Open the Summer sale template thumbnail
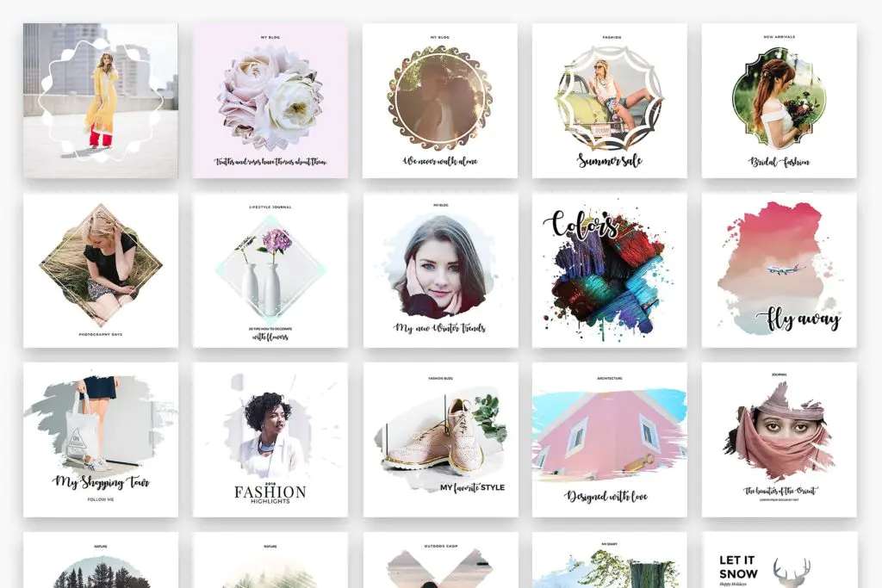This screenshot has height=588, width=882. (x=609, y=101)
